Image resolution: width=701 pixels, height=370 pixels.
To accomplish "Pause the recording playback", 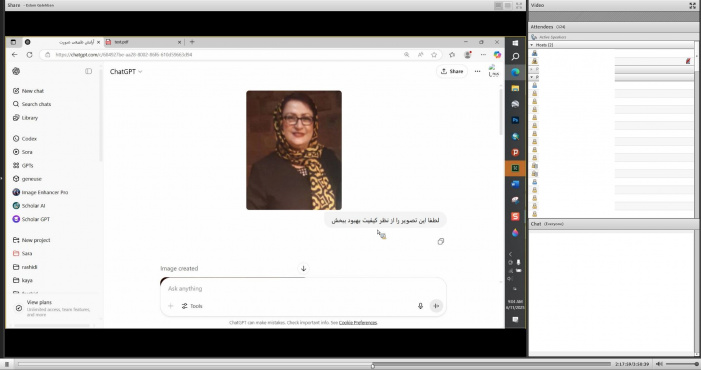I will [x=7, y=364].
